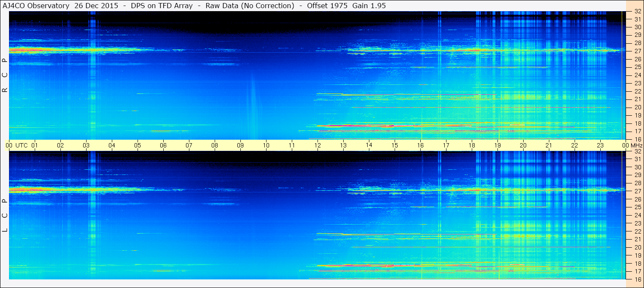The image size is (644, 288).
Task: Select hour marker 09 on time axis
Action: [x=240, y=145]
